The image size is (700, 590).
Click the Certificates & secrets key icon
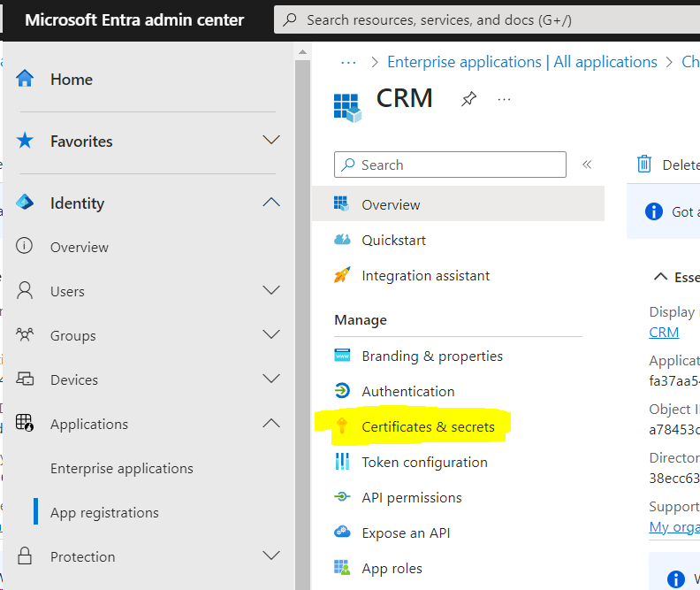(342, 425)
